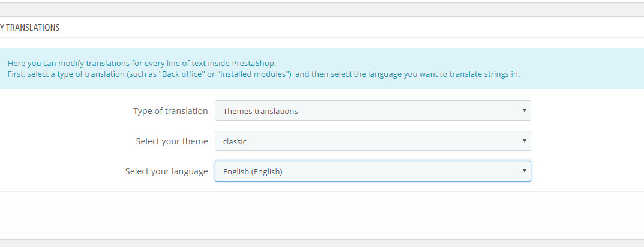Click the "English (English)" selected language value
Image resolution: width=644 pixels, height=247 pixels.
point(253,172)
